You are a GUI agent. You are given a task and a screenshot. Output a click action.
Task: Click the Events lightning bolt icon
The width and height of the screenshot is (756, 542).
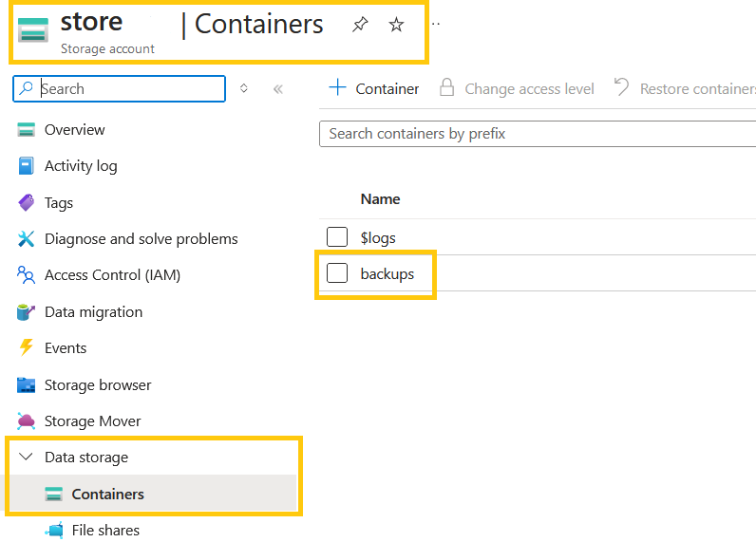26,347
